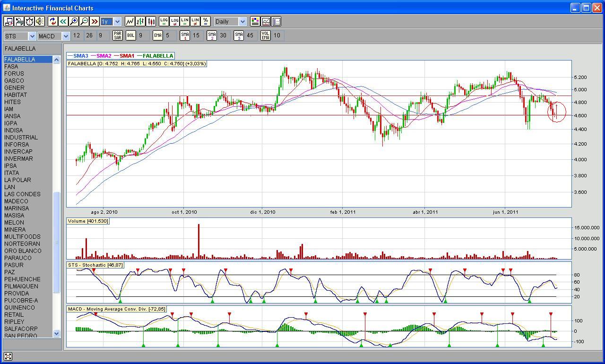
Task: Click the refresh chart icon
Action: 52,21
